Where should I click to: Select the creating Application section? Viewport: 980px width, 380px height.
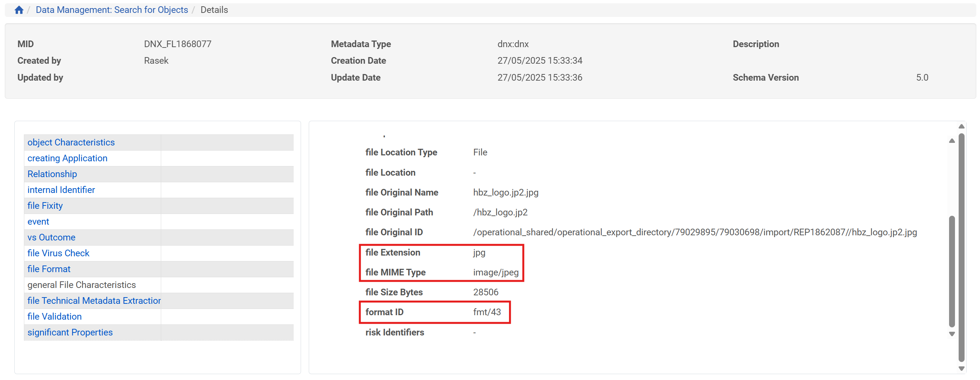click(x=67, y=158)
